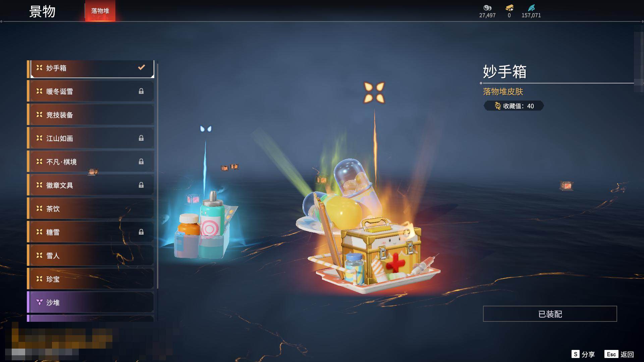Select the 竞技装备 loot skin

pyautogui.click(x=91, y=115)
